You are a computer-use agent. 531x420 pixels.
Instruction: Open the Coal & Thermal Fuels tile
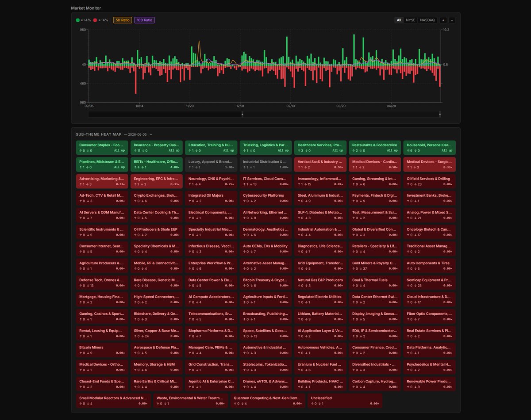pos(375,283)
